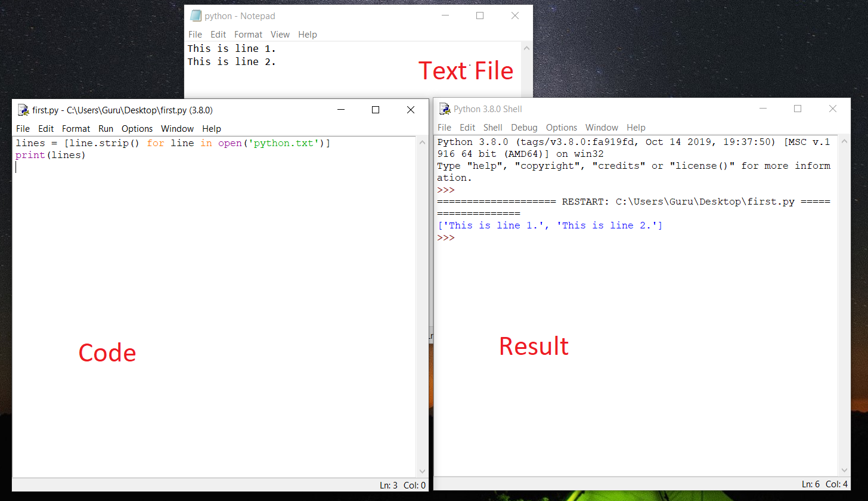Click Notepad's scroll-up arrow
The image size is (868, 501).
click(526, 48)
